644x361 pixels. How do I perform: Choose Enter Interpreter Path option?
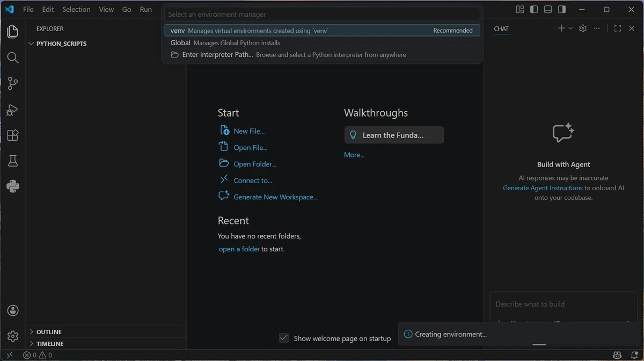pyautogui.click(x=322, y=54)
